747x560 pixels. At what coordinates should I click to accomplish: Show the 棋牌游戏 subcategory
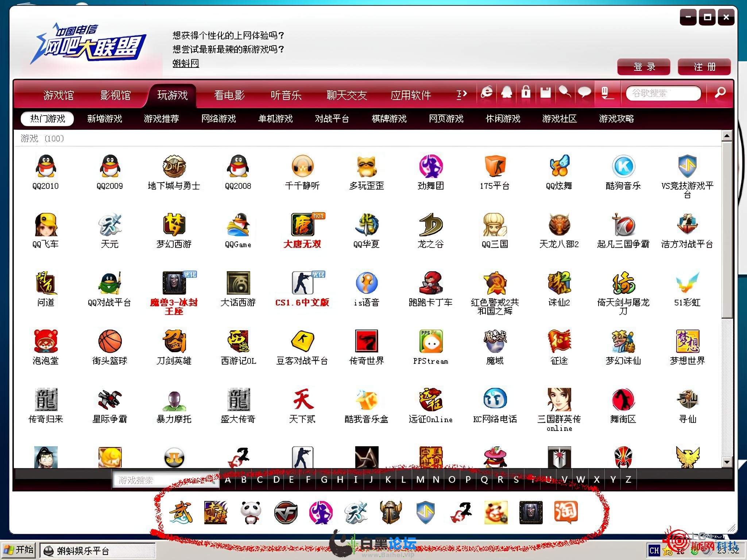tap(389, 118)
